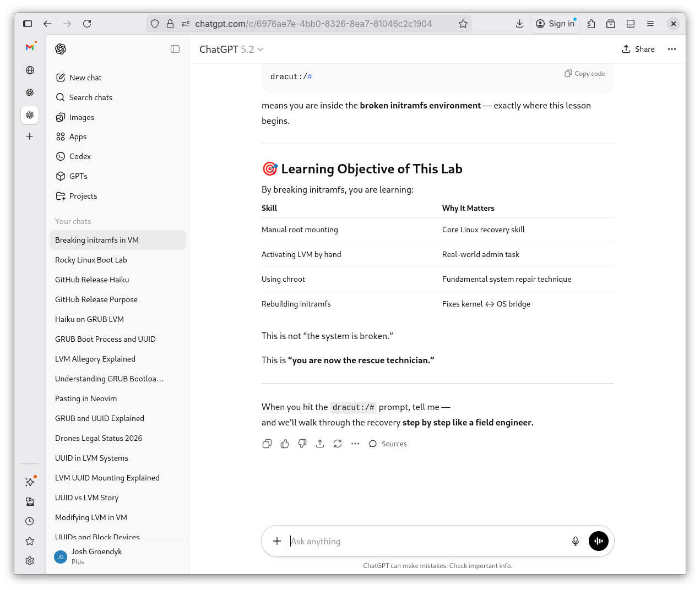Open the Gmail icon in browser sidebar
The height and width of the screenshot is (590, 700).
[30, 47]
